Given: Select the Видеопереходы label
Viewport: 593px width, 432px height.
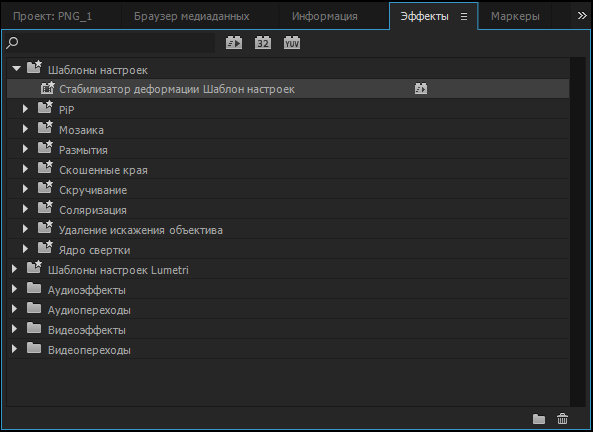Looking at the screenshot, I should [x=89, y=350].
